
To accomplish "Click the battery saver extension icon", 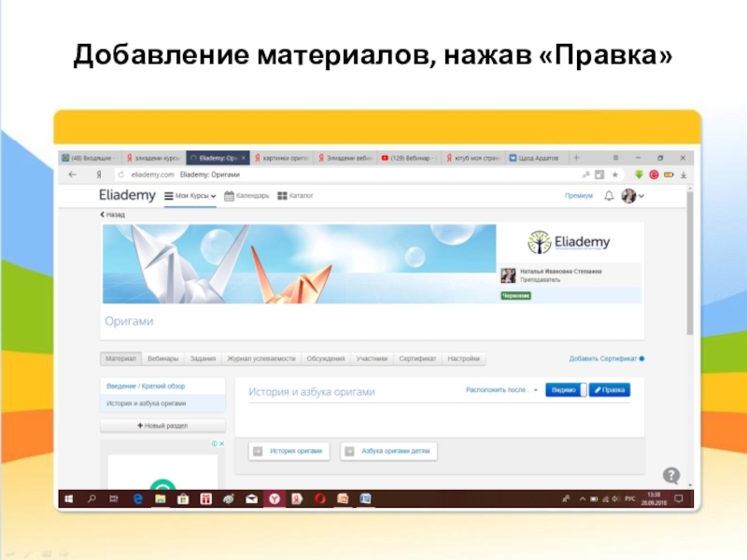I will tap(669, 175).
